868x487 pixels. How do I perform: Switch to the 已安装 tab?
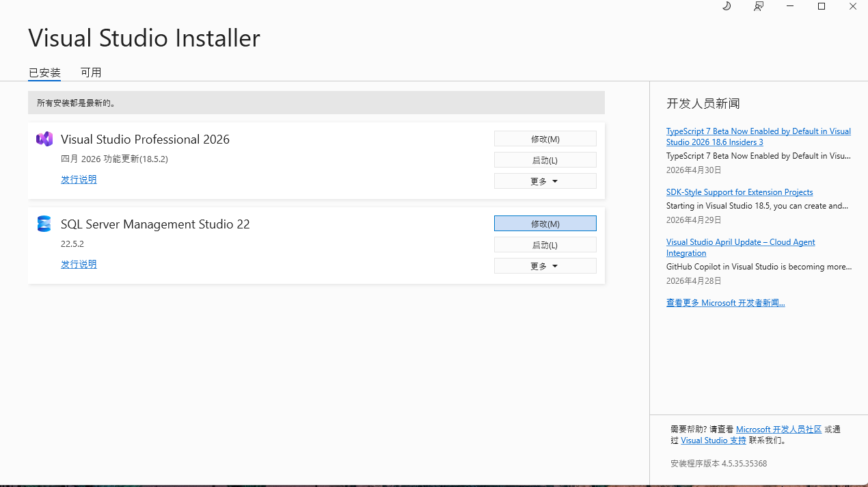(x=44, y=73)
